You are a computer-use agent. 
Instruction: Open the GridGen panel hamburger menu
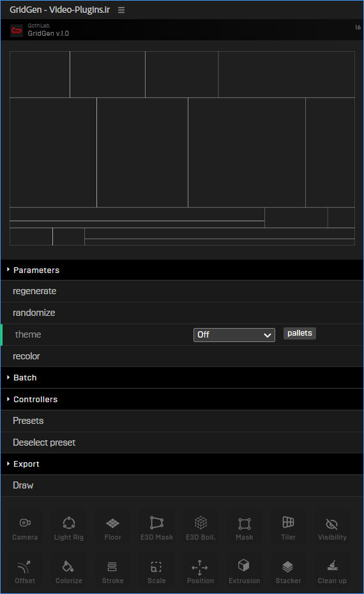point(121,10)
